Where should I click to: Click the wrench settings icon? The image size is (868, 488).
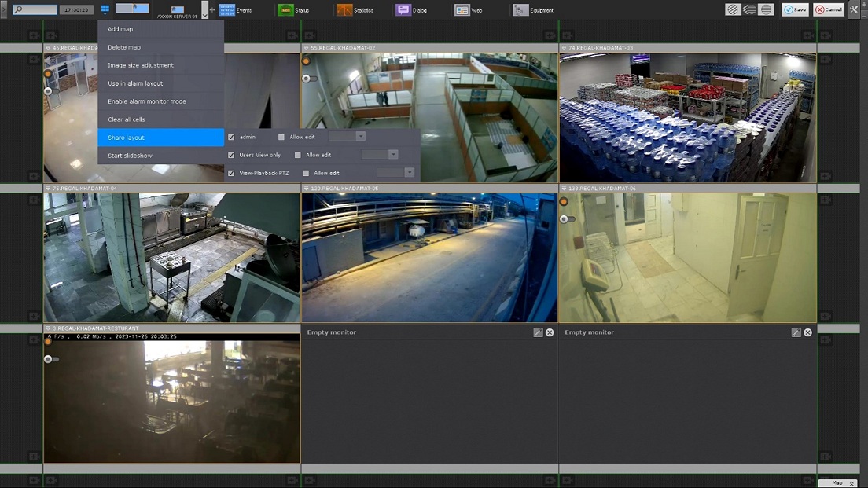[854, 9]
